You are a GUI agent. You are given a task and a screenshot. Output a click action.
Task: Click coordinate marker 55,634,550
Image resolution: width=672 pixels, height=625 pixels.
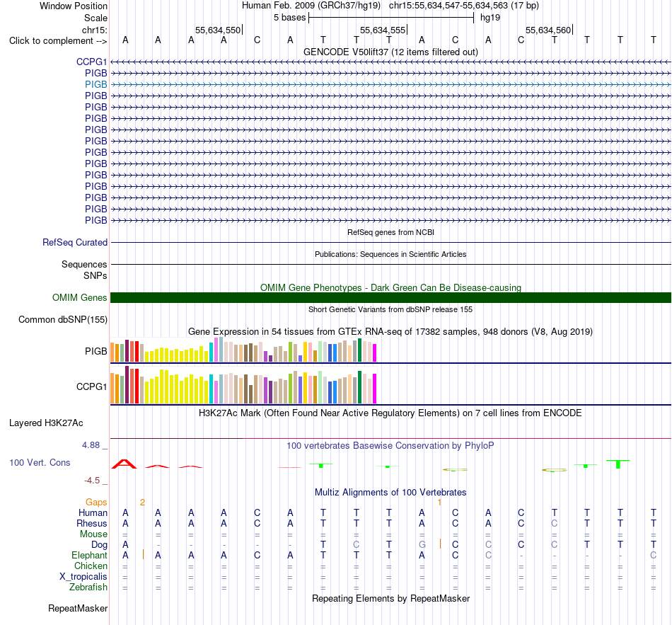click(218, 30)
